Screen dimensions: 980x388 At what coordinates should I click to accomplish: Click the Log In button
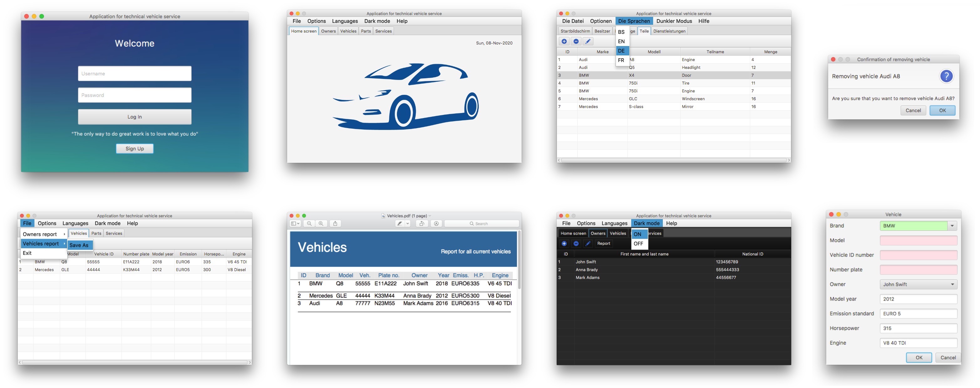pyautogui.click(x=135, y=117)
